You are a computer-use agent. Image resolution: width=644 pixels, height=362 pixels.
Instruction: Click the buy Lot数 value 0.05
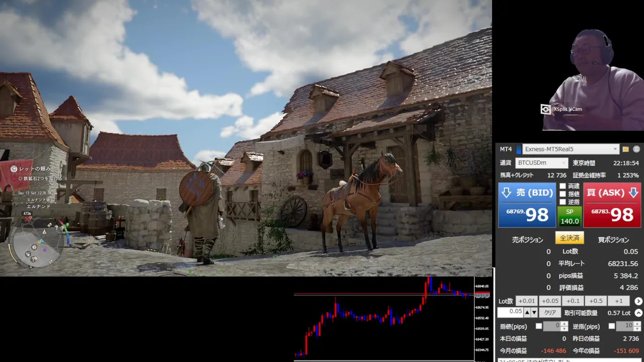(630, 252)
